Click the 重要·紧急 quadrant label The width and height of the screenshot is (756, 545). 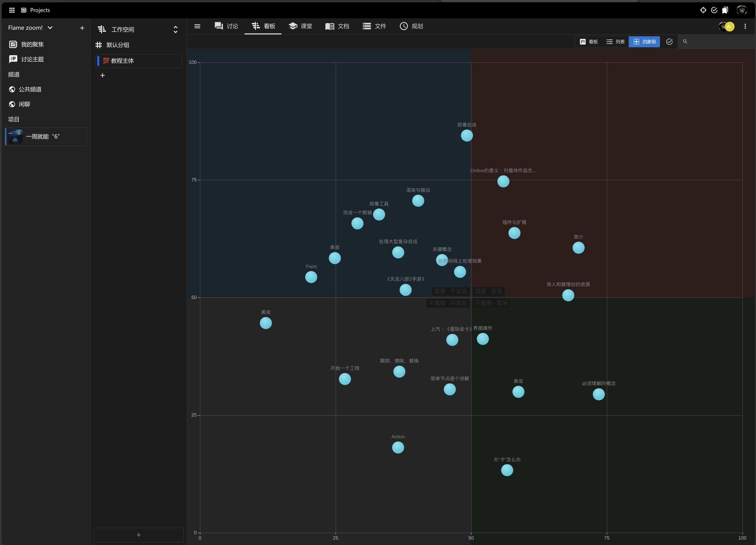(488, 291)
